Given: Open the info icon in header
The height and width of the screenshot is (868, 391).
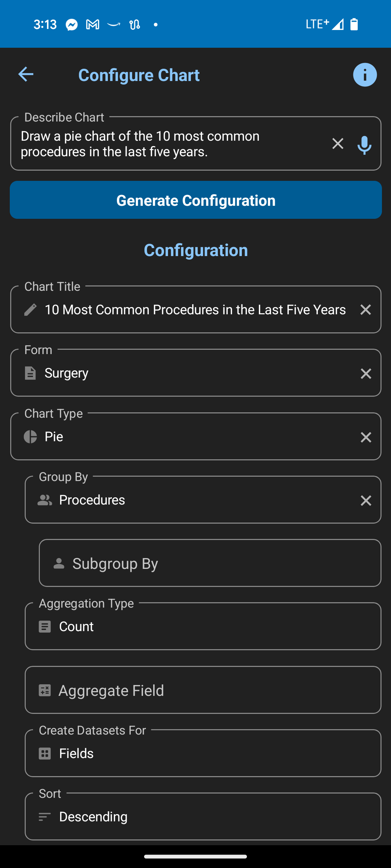Looking at the screenshot, I should (365, 75).
